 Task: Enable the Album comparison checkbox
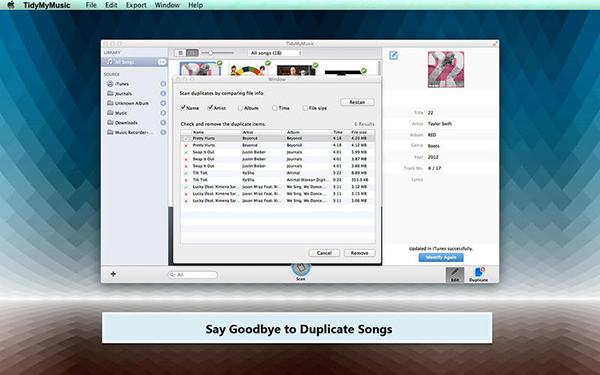click(240, 108)
